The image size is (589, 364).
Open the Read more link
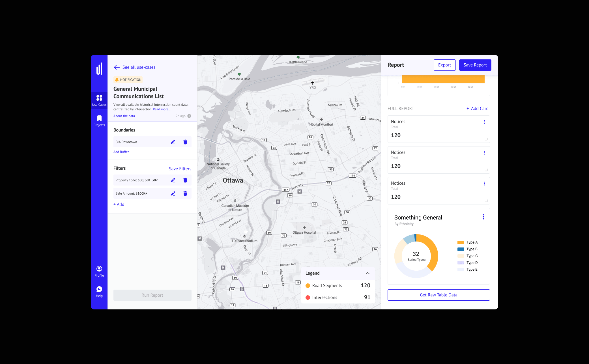162,109
